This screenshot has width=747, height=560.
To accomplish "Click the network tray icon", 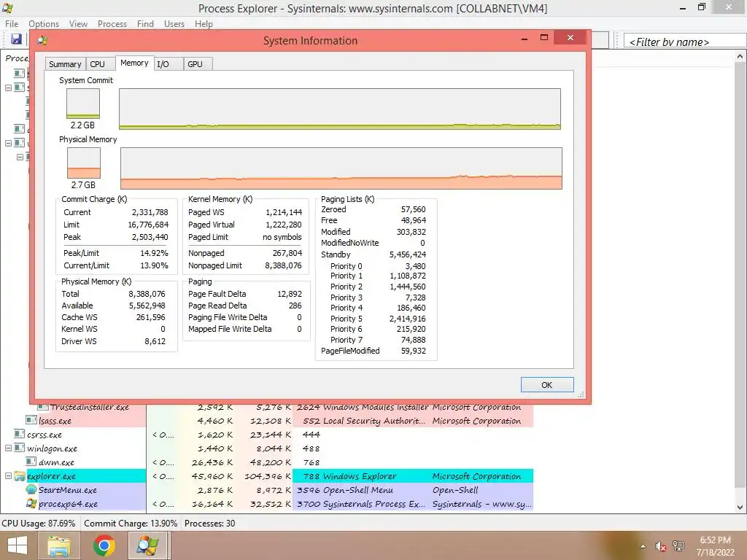I will 678,546.
